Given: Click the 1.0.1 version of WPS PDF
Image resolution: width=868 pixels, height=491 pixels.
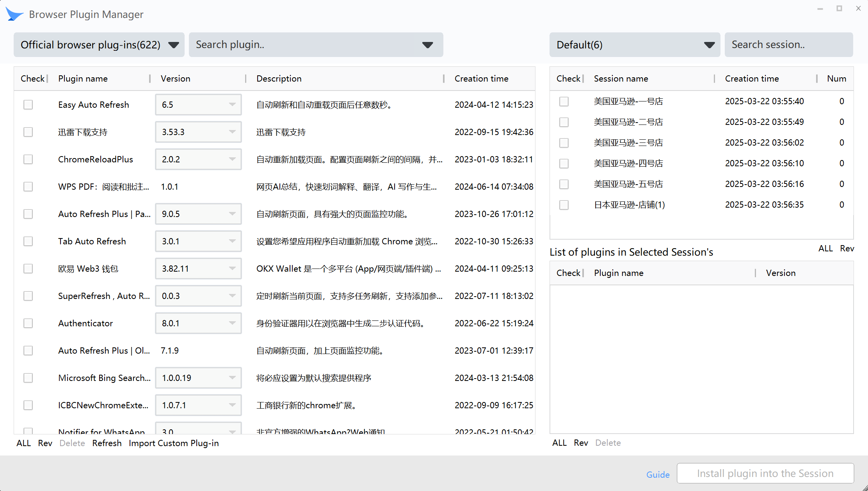Looking at the screenshot, I should pos(169,187).
